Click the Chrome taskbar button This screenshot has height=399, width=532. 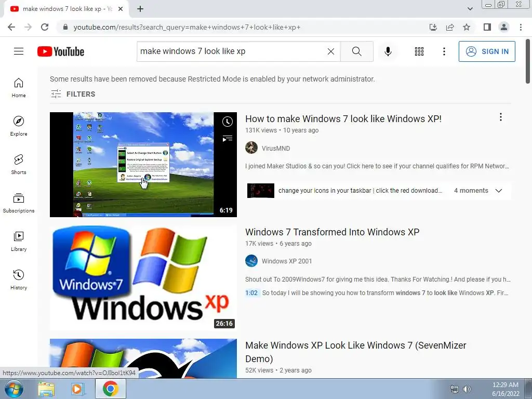click(111, 389)
